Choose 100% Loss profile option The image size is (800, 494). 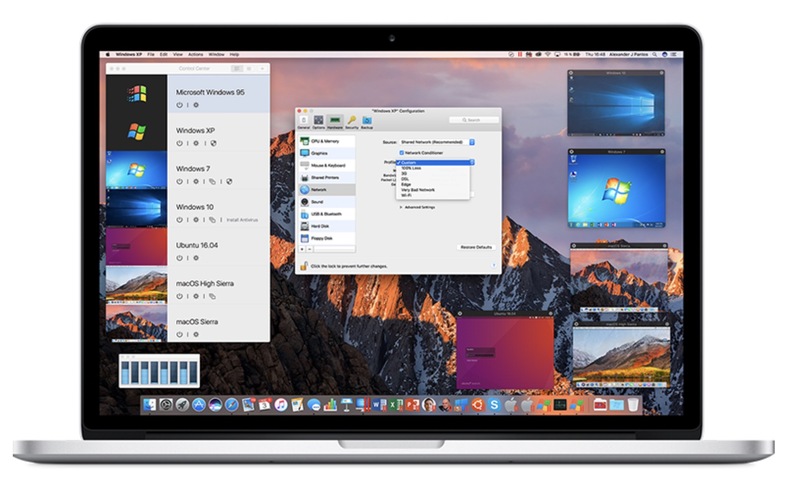pyautogui.click(x=433, y=168)
